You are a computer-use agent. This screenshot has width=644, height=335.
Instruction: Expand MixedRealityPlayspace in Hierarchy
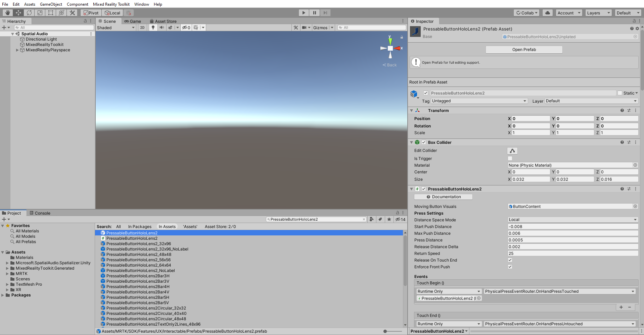point(17,50)
